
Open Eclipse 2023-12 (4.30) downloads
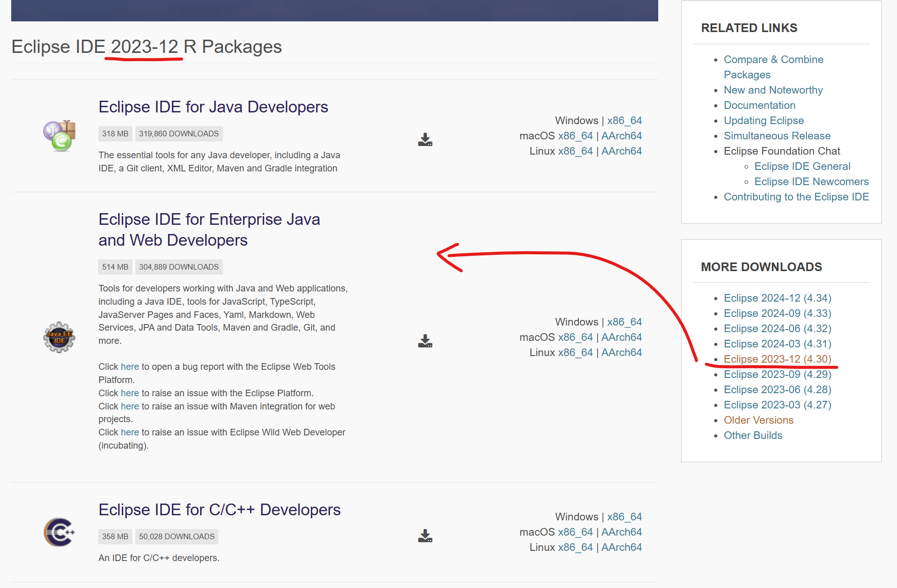pos(777,359)
